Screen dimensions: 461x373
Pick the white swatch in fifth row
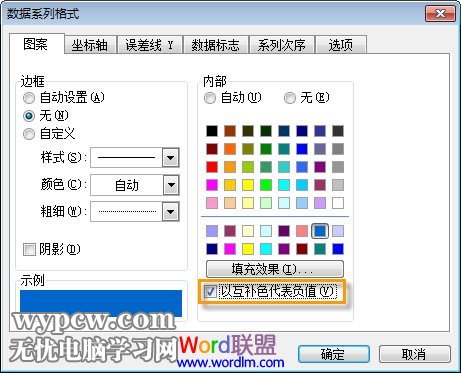[x=338, y=203]
